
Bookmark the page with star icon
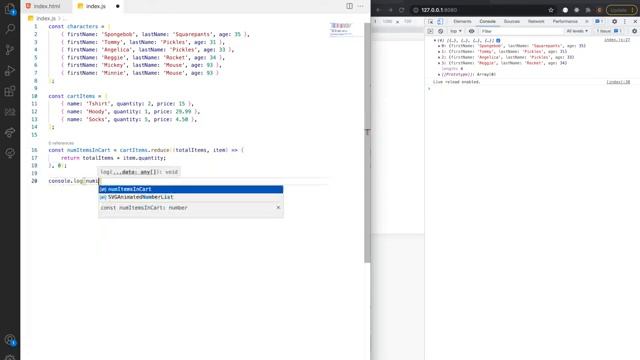pos(551,10)
